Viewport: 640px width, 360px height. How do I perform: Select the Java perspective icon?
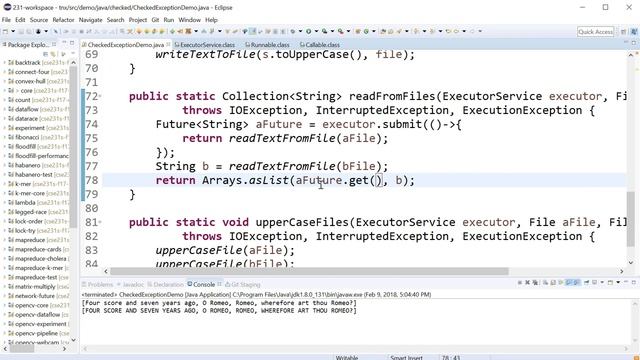(x=634, y=31)
